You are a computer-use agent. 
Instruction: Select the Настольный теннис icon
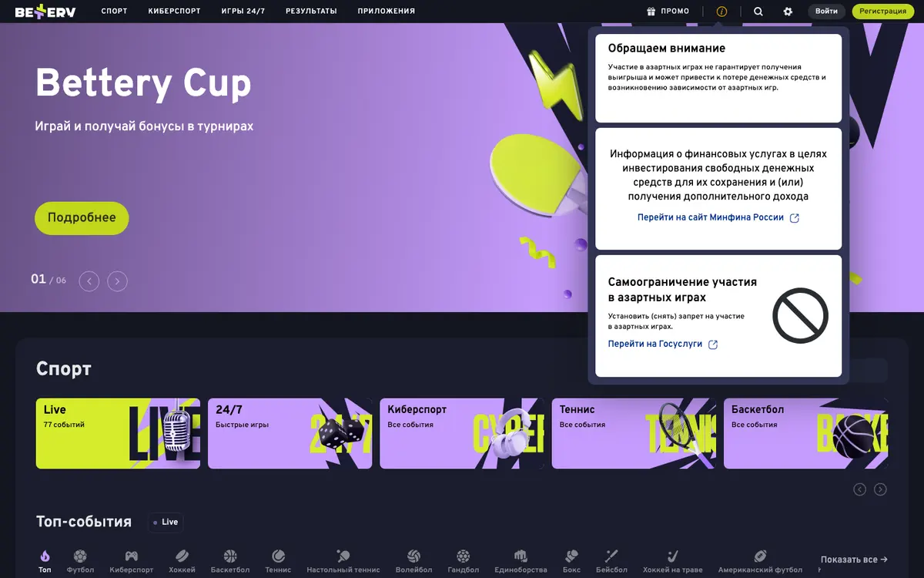coord(343,561)
